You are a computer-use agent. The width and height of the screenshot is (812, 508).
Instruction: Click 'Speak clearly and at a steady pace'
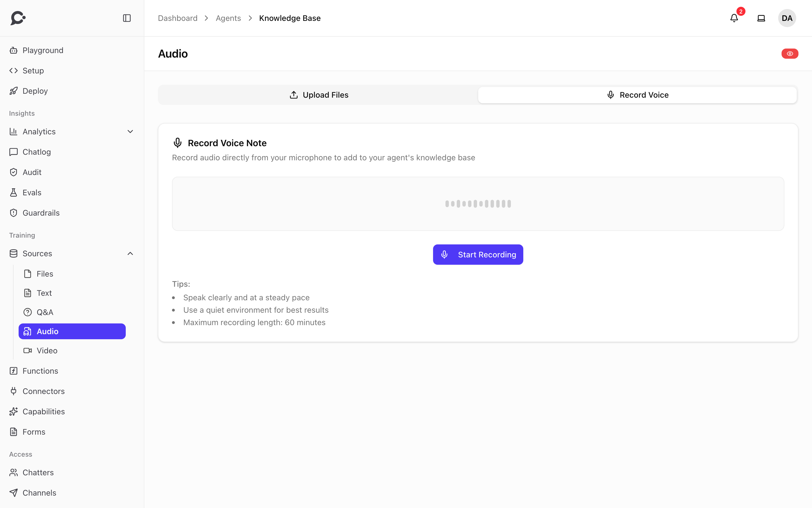click(246, 298)
